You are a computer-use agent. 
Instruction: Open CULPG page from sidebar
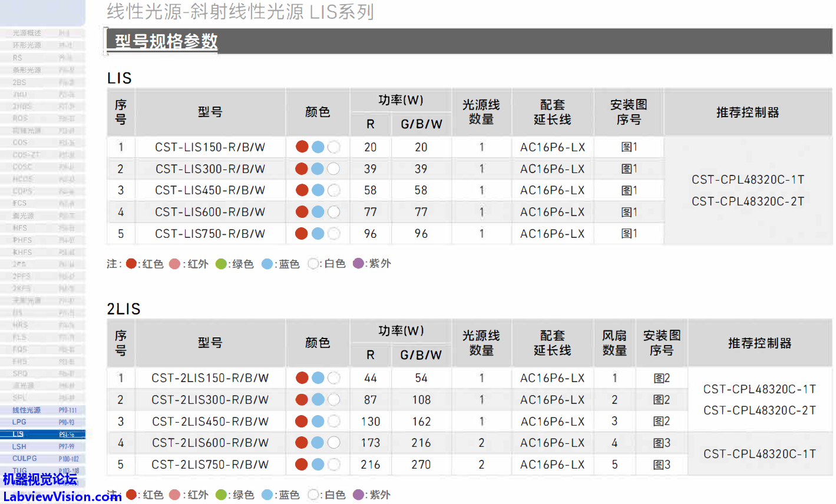click(25, 459)
